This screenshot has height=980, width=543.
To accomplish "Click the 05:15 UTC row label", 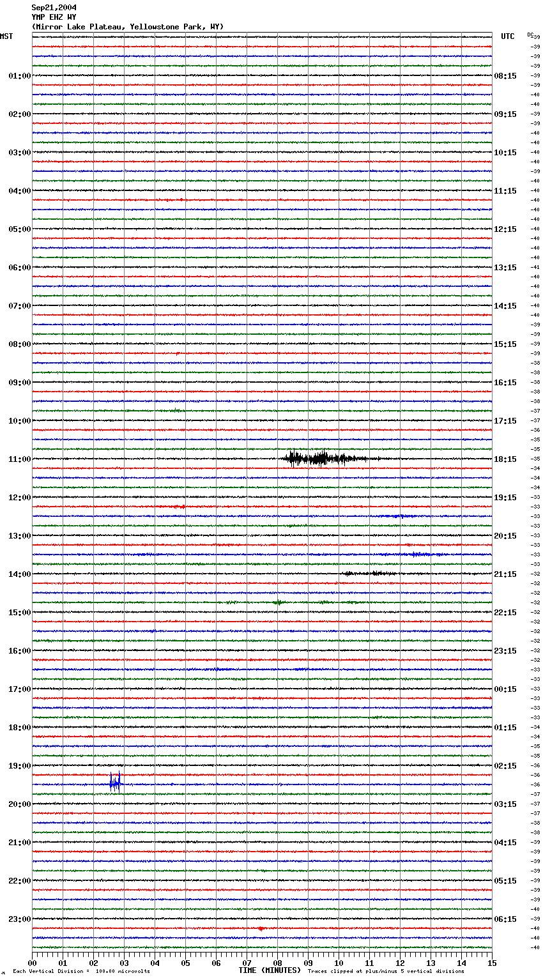I will click(505, 881).
